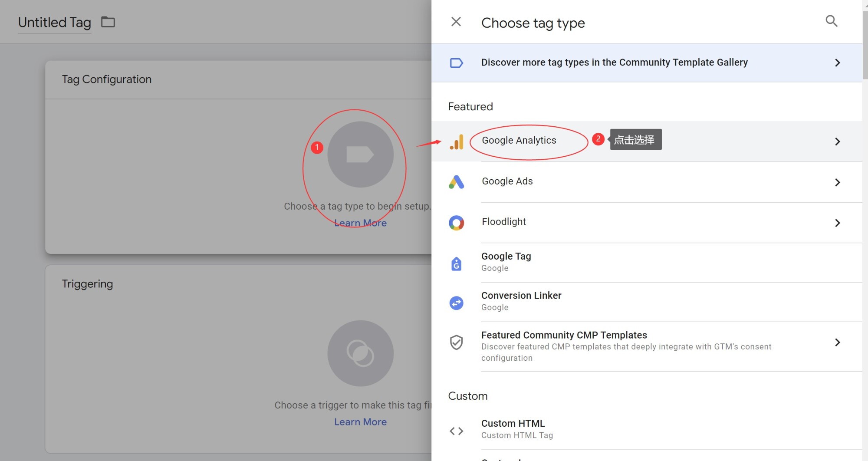868x461 pixels.
Task: Expand Google Analytics row chevron
Action: pos(837,142)
